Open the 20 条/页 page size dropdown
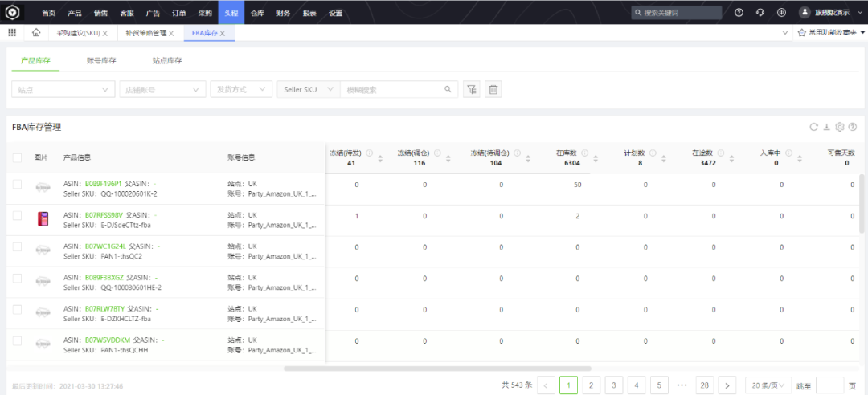 pos(768,385)
